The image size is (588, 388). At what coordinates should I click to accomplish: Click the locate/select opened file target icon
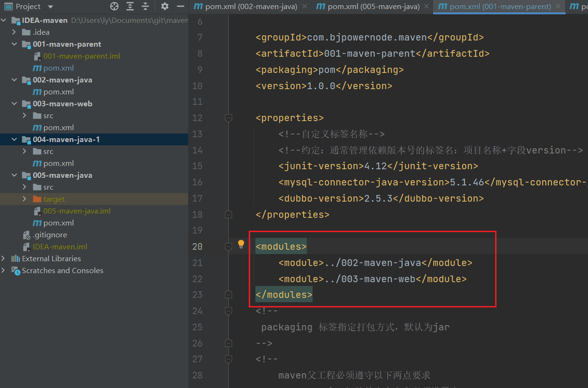point(114,7)
